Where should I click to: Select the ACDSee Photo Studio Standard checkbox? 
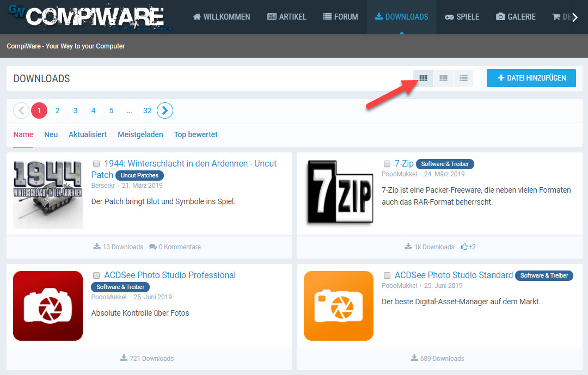point(387,275)
